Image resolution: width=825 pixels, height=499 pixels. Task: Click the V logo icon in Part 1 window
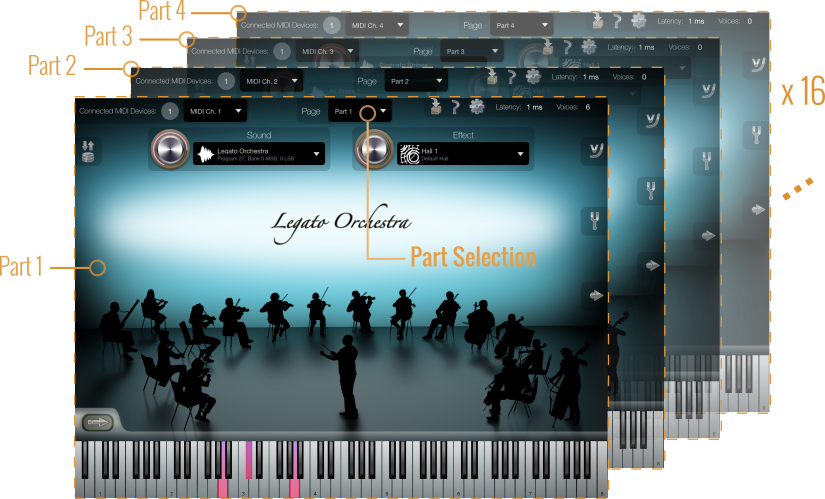click(596, 151)
